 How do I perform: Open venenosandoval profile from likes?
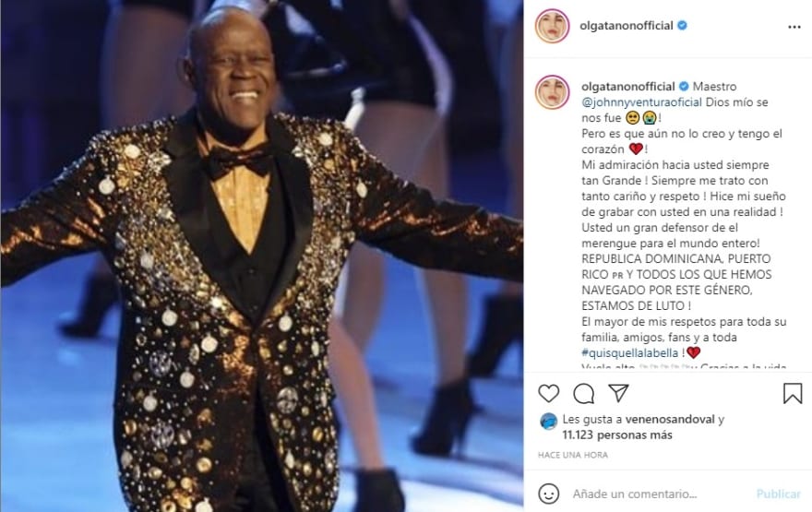[x=670, y=420]
